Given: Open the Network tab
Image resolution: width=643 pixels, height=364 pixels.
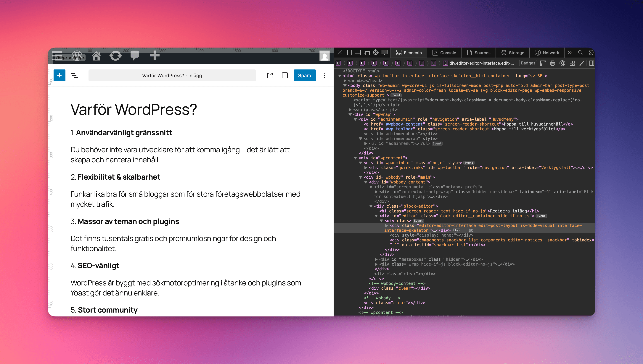Looking at the screenshot, I should click(x=547, y=53).
